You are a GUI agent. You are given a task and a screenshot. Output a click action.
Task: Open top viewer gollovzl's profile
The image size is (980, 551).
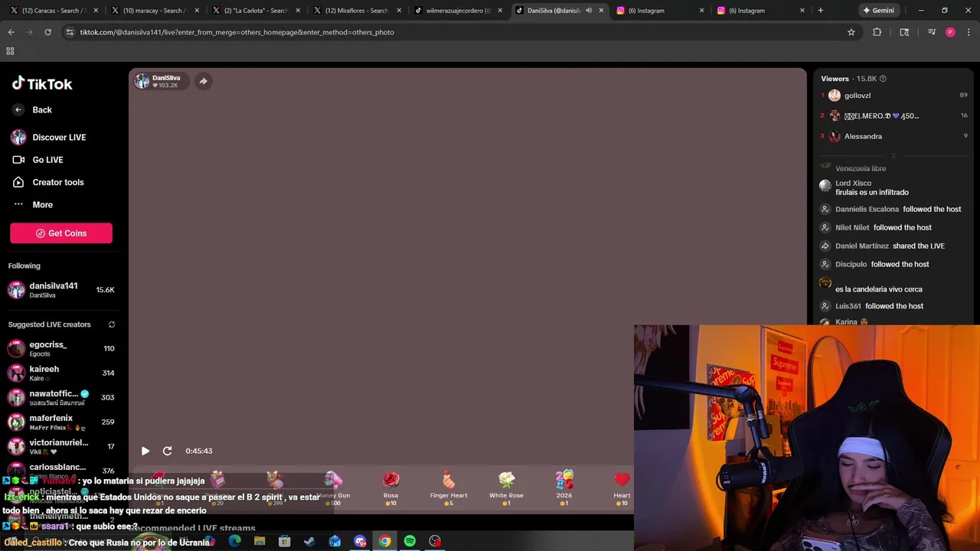click(x=857, y=96)
